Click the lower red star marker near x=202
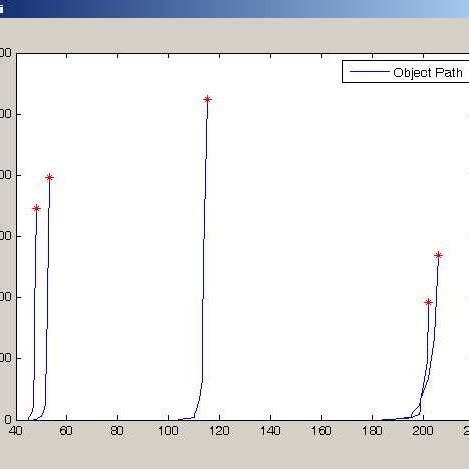Screen dimensions: 469x469 pos(428,302)
